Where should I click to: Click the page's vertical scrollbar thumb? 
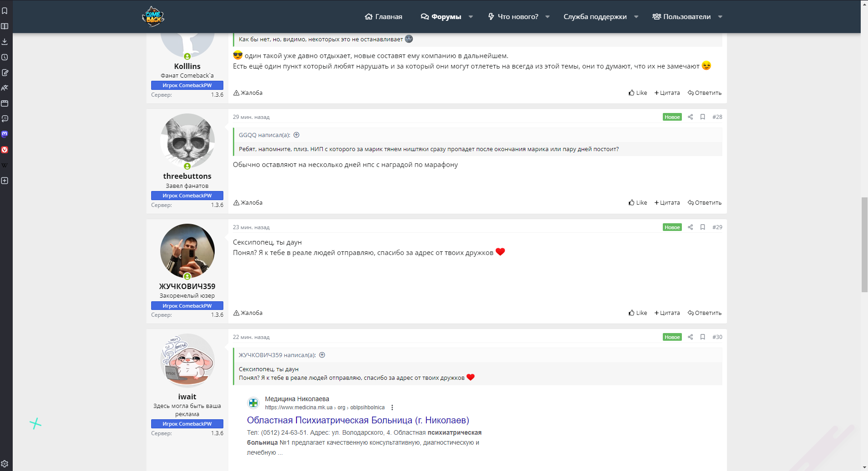point(864,245)
